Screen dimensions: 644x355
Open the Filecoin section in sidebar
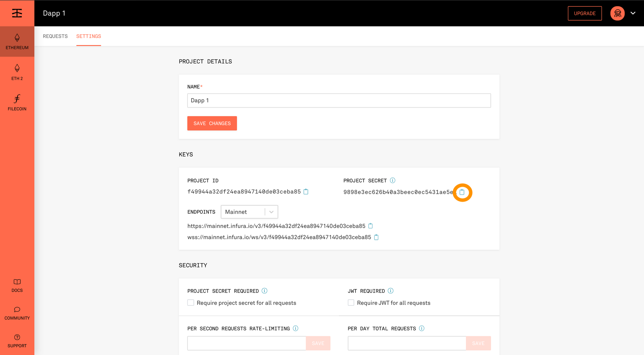pos(17,103)
